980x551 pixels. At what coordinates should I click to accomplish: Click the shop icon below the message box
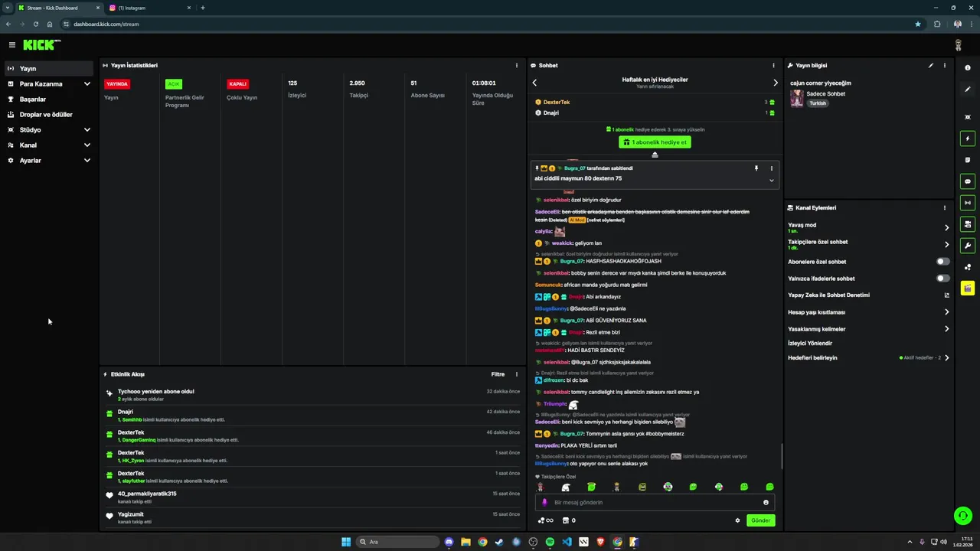point(566,520)
